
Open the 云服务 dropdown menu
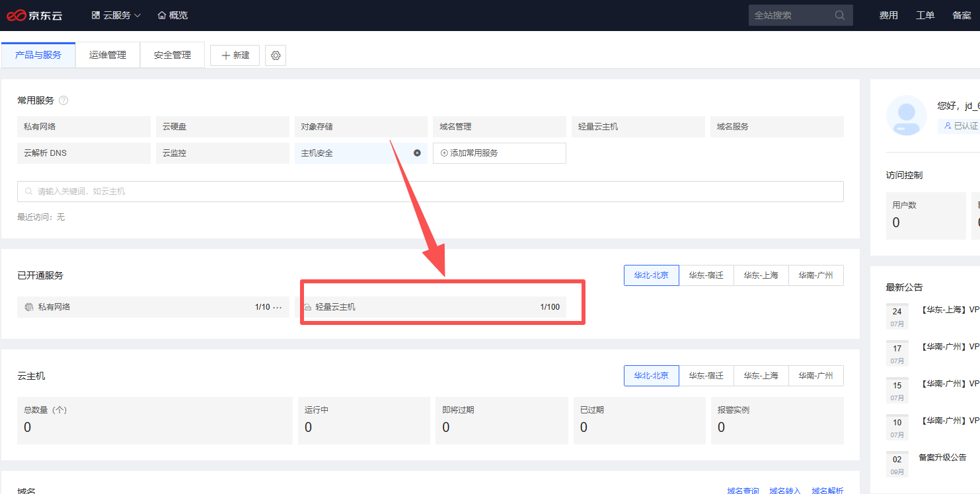click(x=116, y=15)
